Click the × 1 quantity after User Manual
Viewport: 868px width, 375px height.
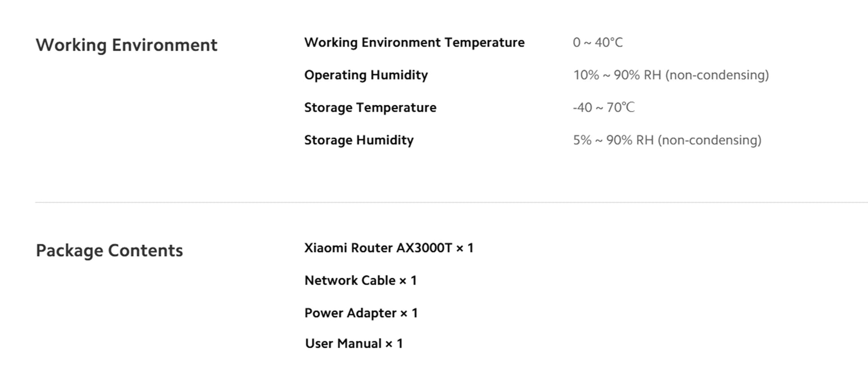point(394,343)
